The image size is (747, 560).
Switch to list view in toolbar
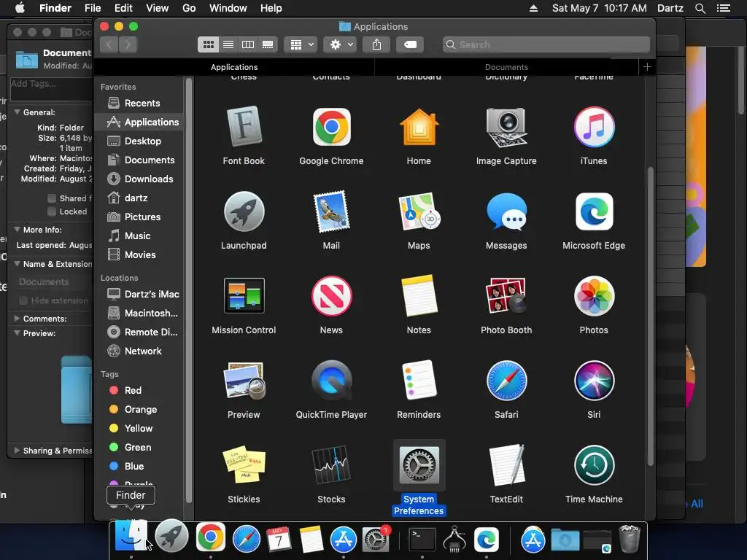(228, 44)
